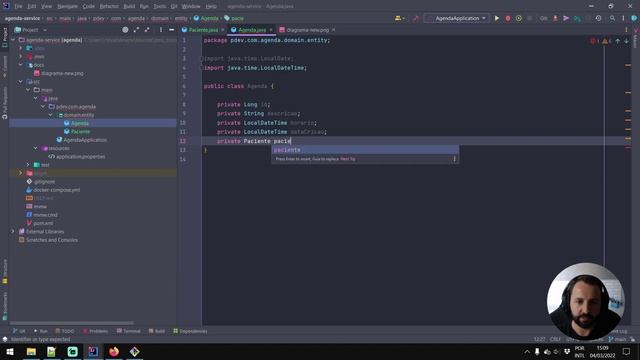
Task: Open the Navigate menu
Action: pyautogui.click(x=67, y=7)
